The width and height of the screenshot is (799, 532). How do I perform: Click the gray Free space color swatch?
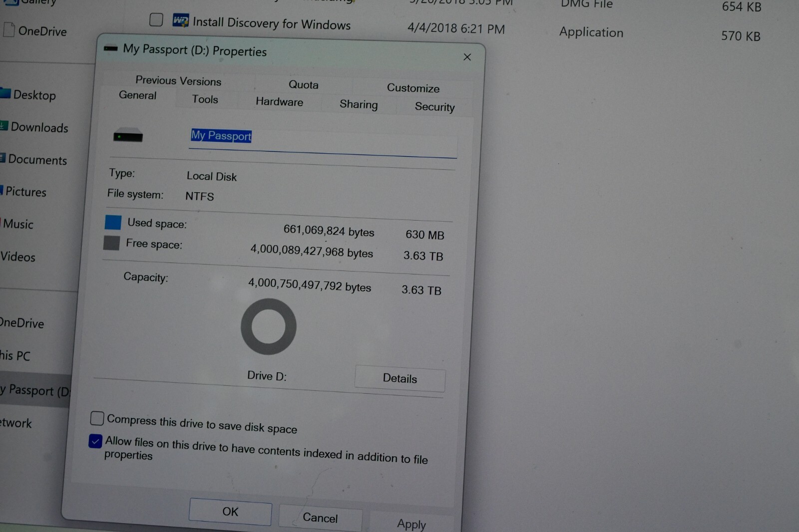pyautogui.click(x=111, y=243)
